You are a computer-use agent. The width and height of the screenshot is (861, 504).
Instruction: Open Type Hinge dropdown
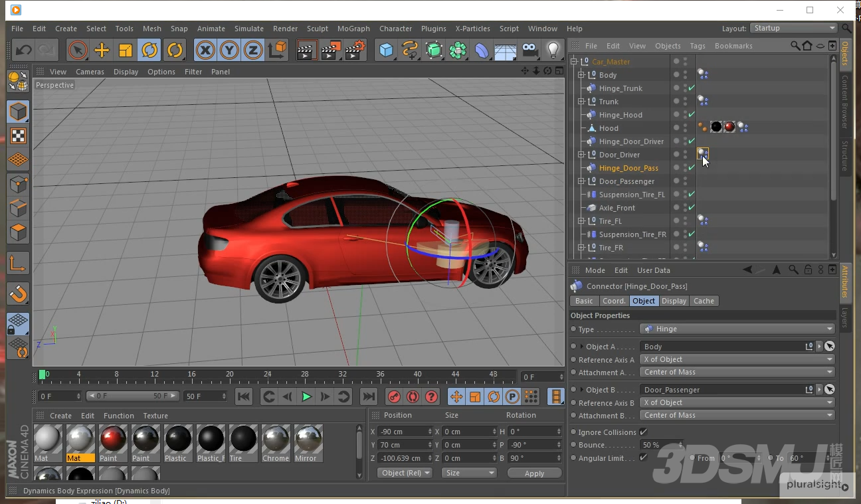click(737, 329)
